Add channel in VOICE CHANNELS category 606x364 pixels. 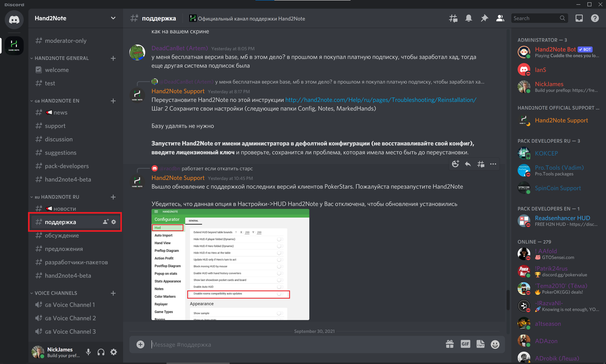(x=113, y=293)
